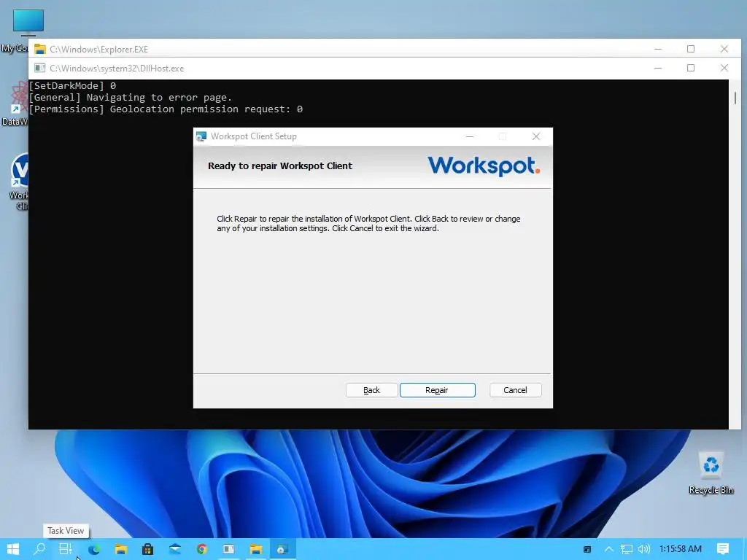Click the DllHost.exe window title icon
This screenshot has width=747, height=560.
(x=40, y=68)
